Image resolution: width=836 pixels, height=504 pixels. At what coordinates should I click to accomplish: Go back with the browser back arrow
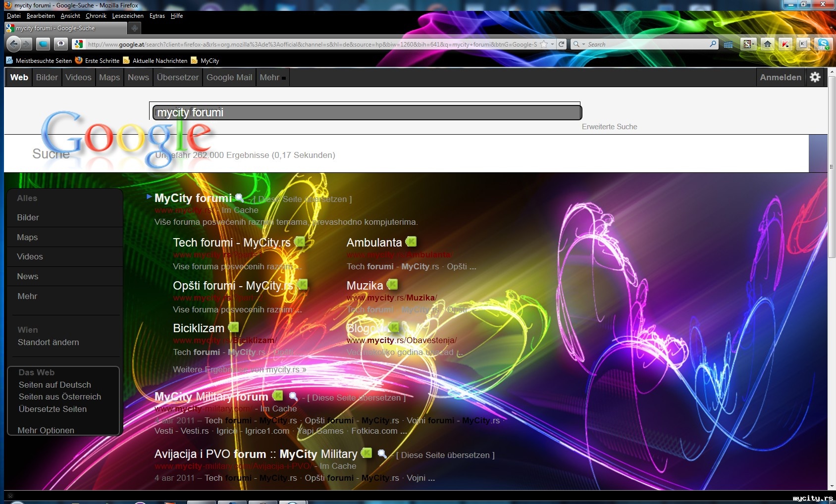tap(13, 44)
